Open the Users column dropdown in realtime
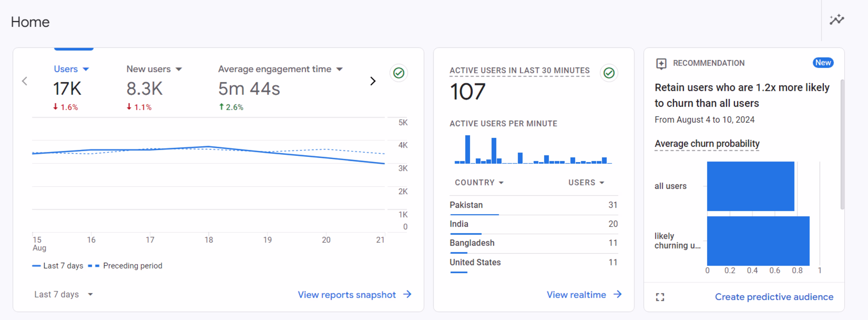 (x=586, y=182)
